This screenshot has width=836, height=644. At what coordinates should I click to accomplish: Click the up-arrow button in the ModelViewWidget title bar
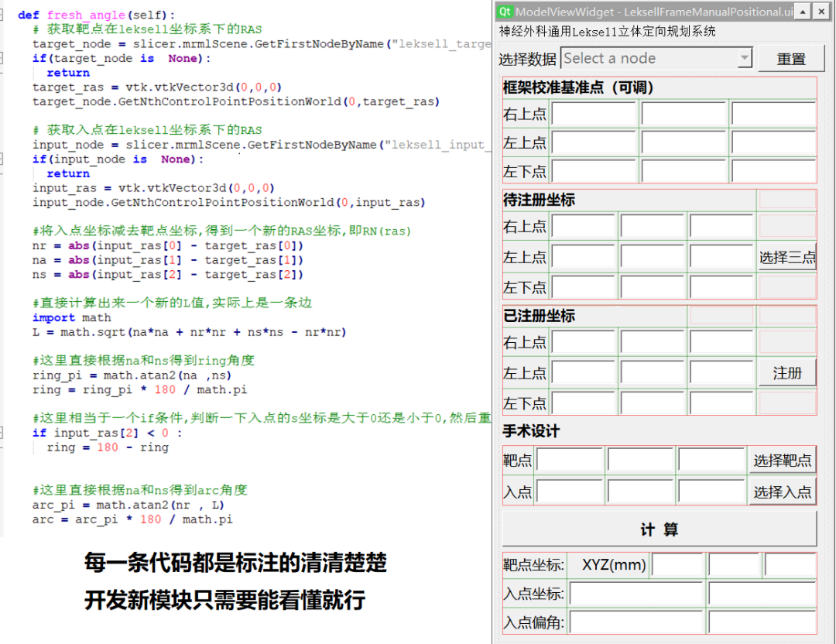point(803,12)
